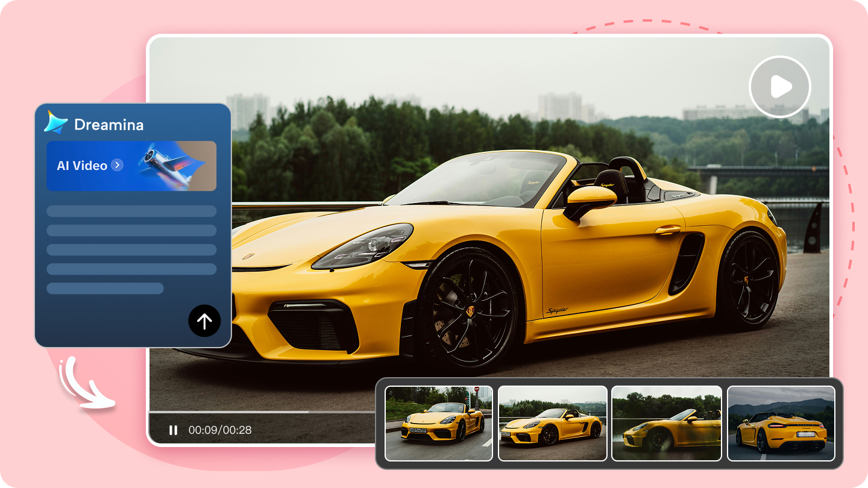Select the thumbnail with the license-plated car
This screenshot has width=868, height=488.
pos(439,423)
